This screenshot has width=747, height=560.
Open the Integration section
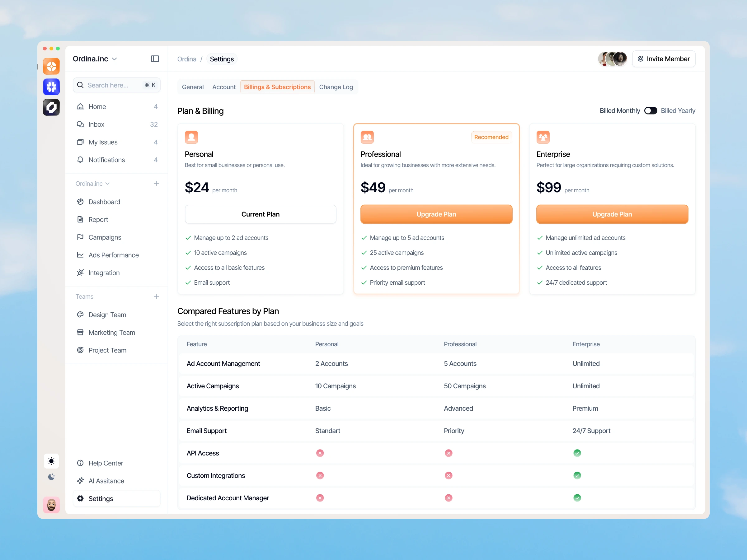click(x=104, y=273)
